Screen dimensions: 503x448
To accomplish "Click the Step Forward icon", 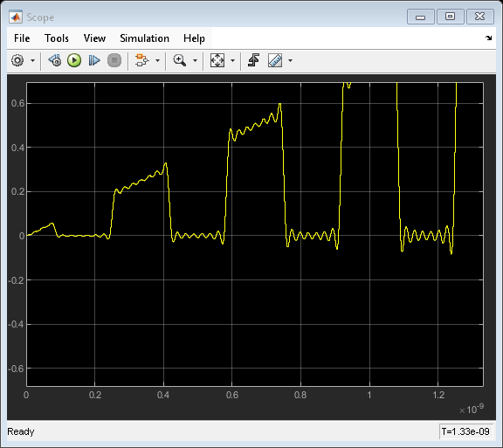I will (94, 60).
